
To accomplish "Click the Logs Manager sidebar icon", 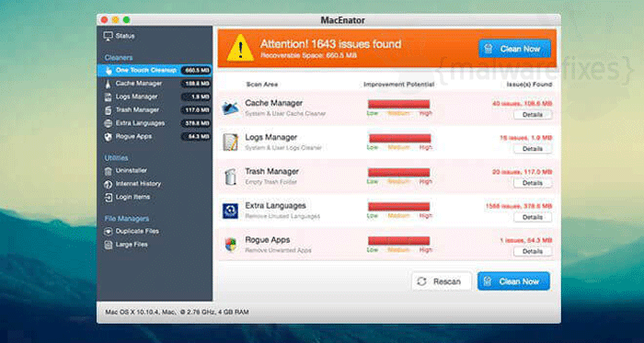I will [x=108, y=97].
